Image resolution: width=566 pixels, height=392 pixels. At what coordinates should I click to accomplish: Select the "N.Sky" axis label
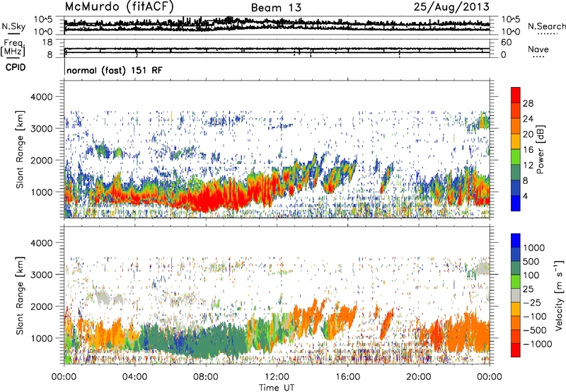point(13,26)
